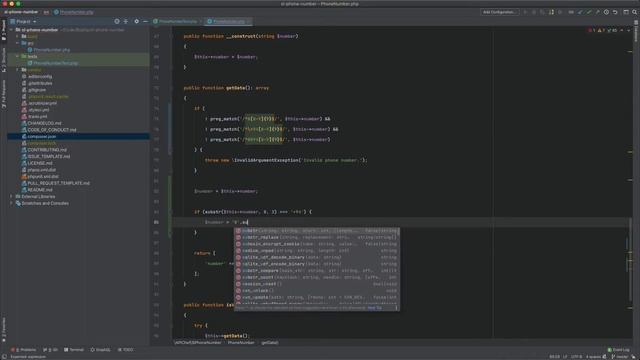Collapse the project root folder

pos(11,30)
